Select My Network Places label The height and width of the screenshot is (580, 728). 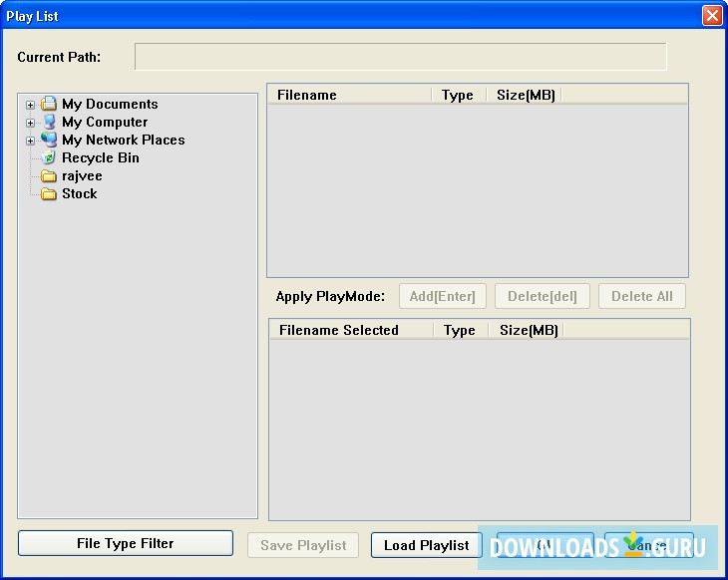tap(124, 140)
